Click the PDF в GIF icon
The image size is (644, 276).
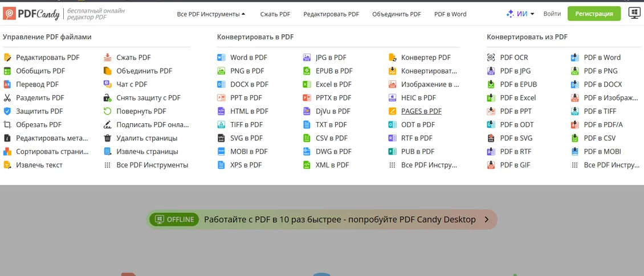click(x=491, y=165)
